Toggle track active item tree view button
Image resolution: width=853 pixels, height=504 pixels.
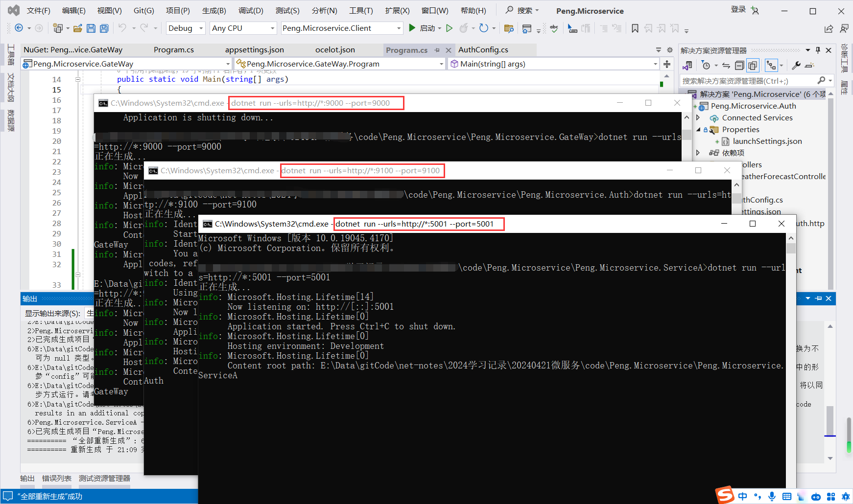pyautogui.click(x=771, y=65)
